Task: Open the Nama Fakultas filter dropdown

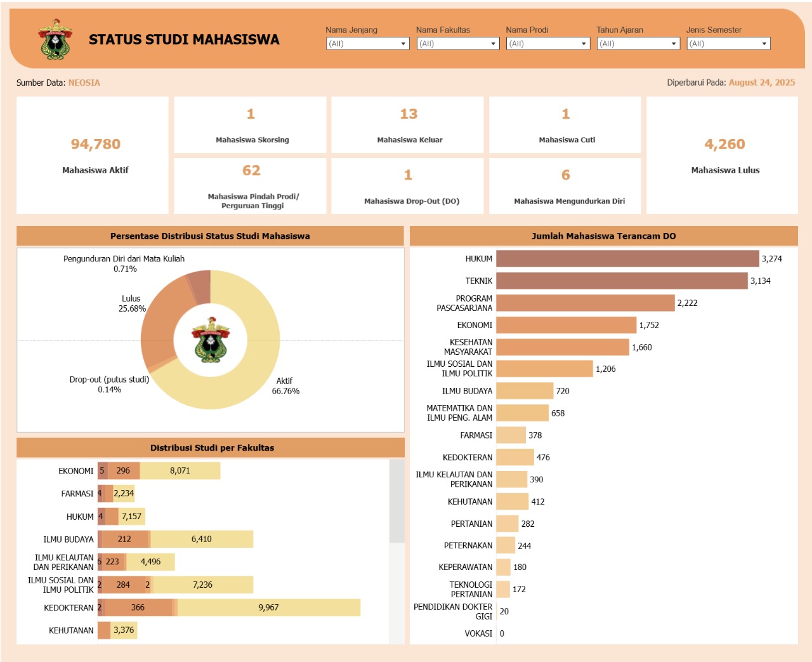Action: (457, 43)
